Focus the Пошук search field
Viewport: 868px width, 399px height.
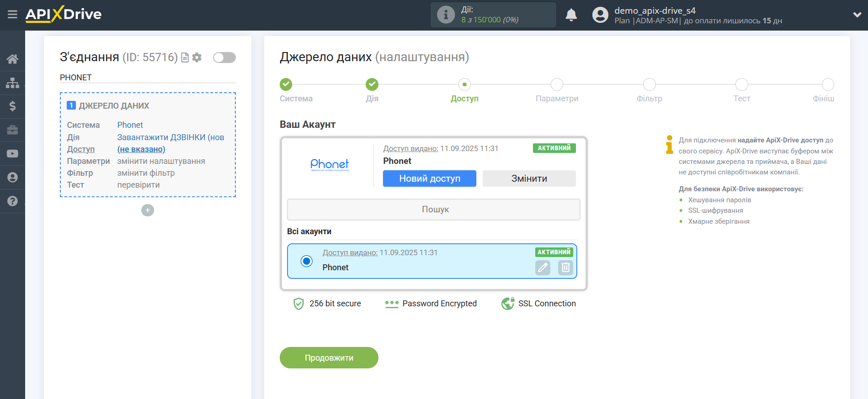click(434, 210)
